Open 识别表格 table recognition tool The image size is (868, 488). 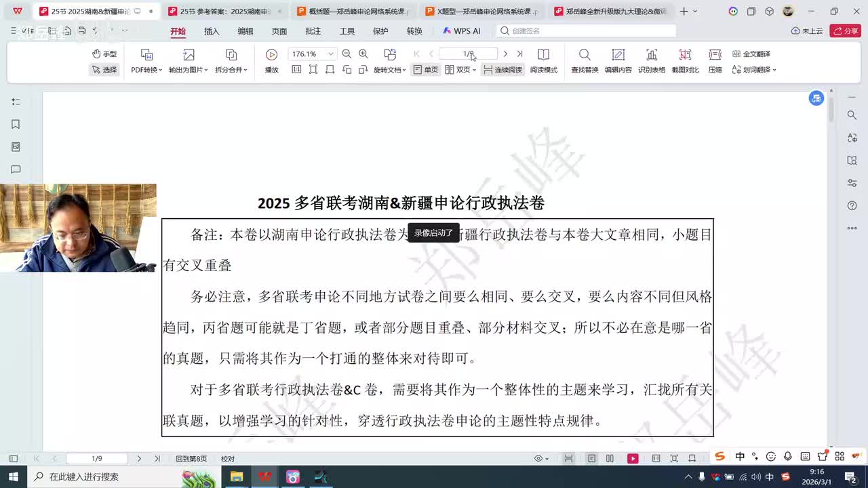coord(652,61)
